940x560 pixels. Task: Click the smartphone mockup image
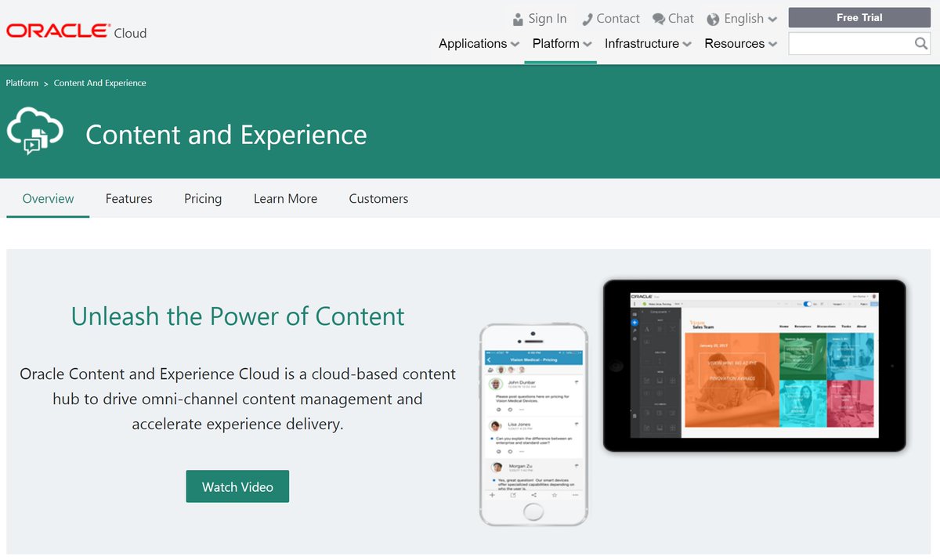click(x=533, y=424)
